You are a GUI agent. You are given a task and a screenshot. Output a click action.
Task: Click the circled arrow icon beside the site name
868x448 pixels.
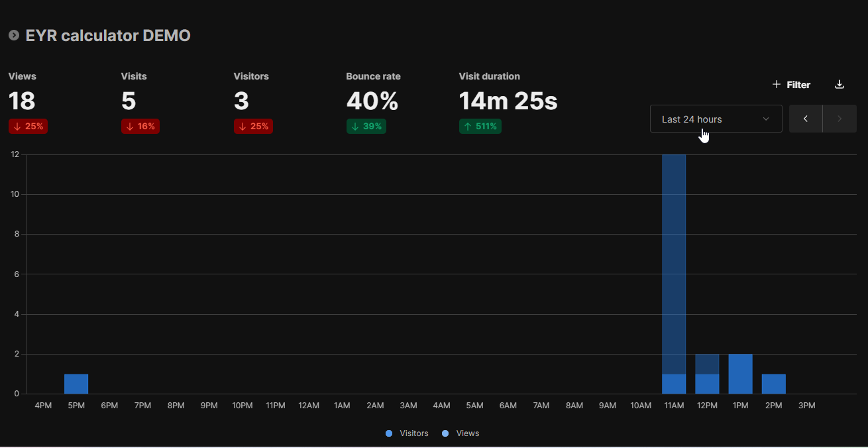[x=13, y=35]
